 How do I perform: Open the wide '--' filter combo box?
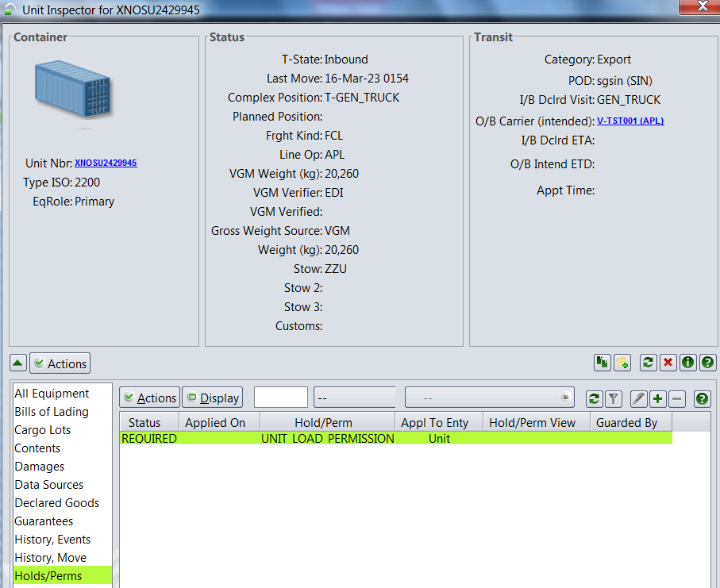click(x=490, y=398)
